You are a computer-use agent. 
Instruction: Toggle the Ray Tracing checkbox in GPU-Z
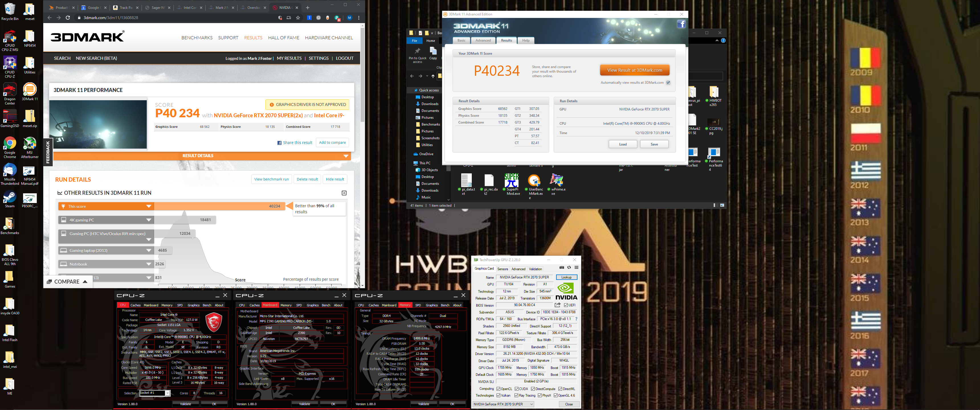tap(516, 395)
